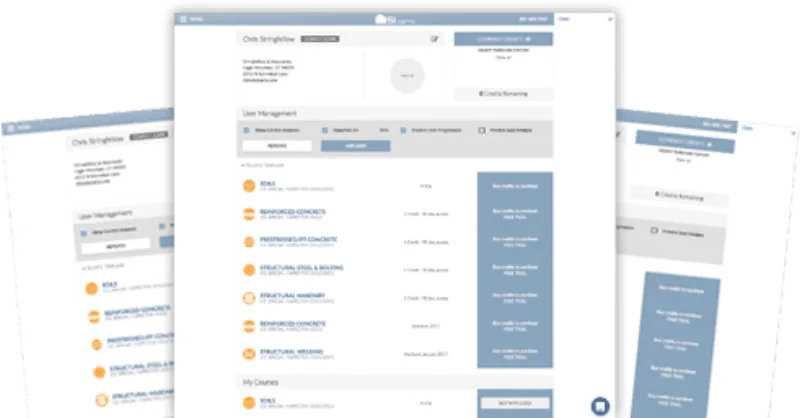Click the Chris Stringfellow name in the front window
The width and height of the screenshot is (800, 418).
coord(269,39)
